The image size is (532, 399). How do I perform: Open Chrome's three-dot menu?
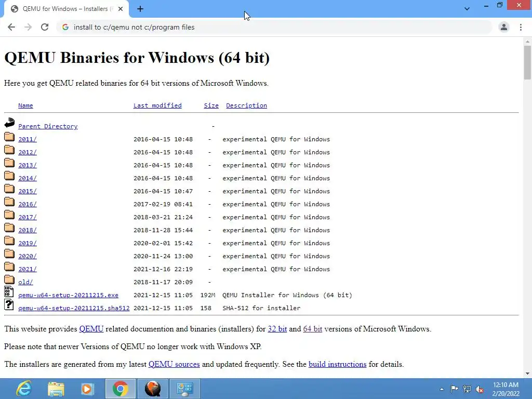click(x=521, y=27)
